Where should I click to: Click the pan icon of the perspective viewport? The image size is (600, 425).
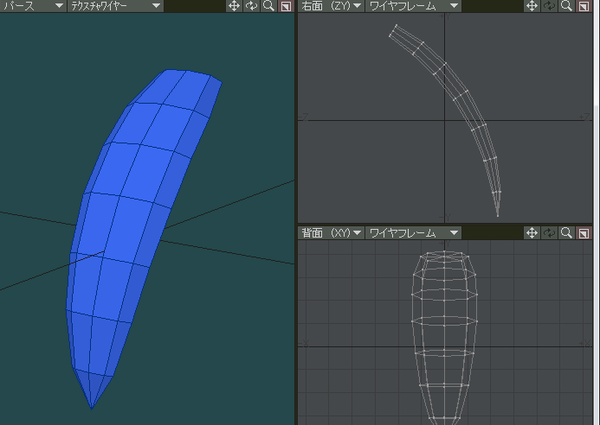tap(234, 6)
